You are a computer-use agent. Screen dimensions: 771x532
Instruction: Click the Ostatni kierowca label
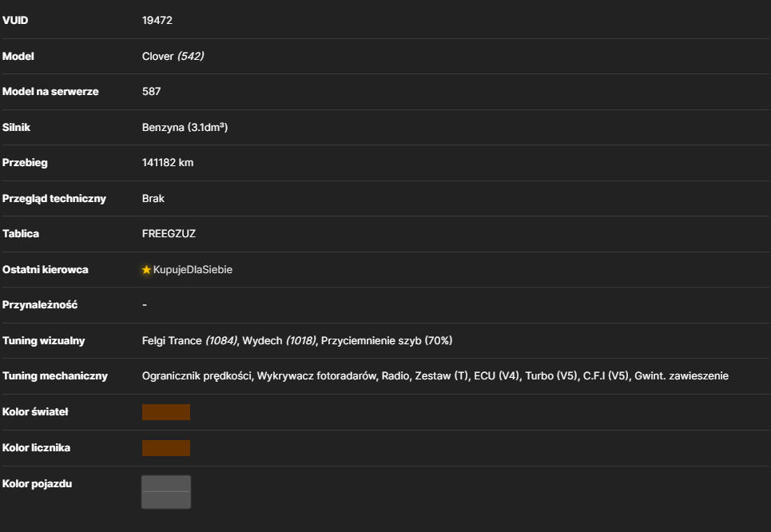coord(46,269)
